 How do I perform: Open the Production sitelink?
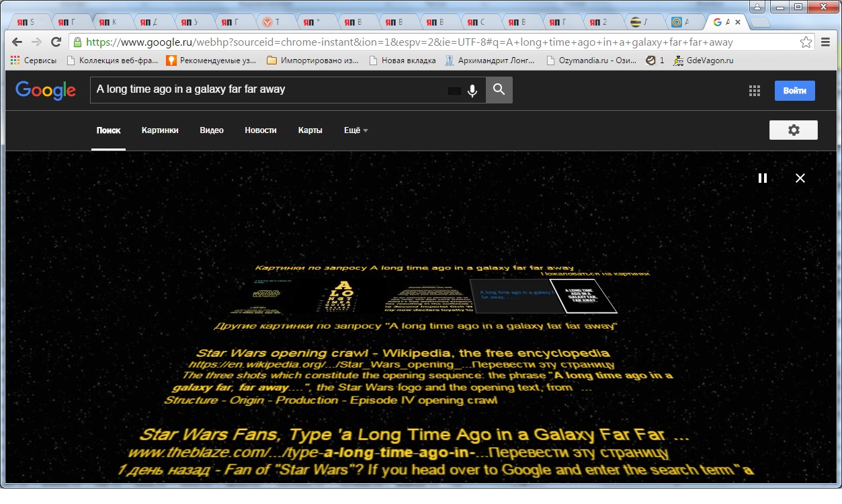[x=308, y=401]
